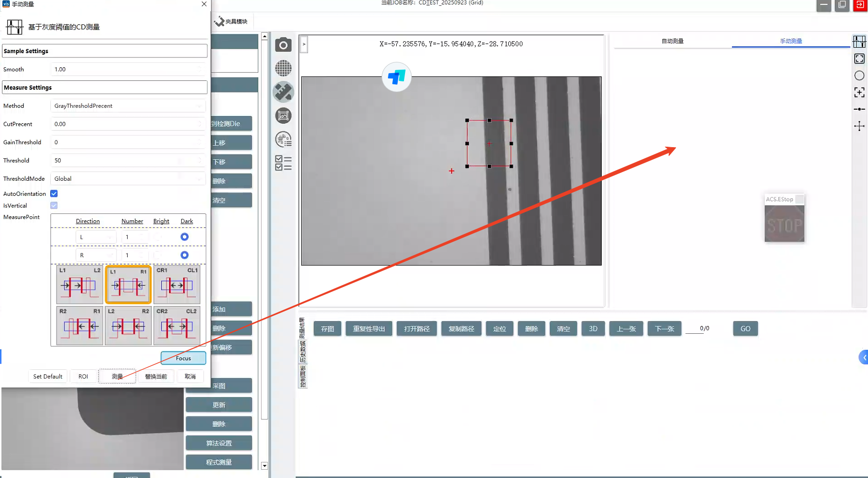Expand the L direction dropdown
The image size is (868, 478).
tap(96, 237)
